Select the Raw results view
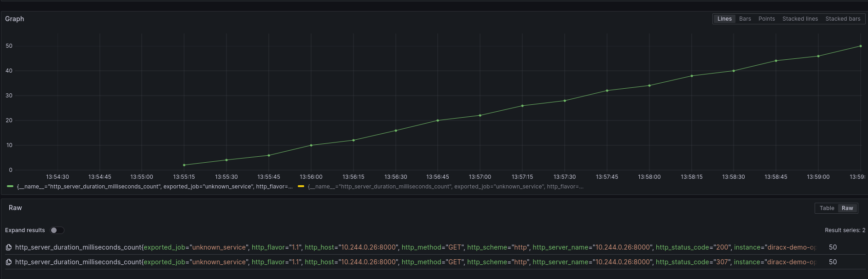868x279 pixels. pyautogui.click(x=847, y=208)
